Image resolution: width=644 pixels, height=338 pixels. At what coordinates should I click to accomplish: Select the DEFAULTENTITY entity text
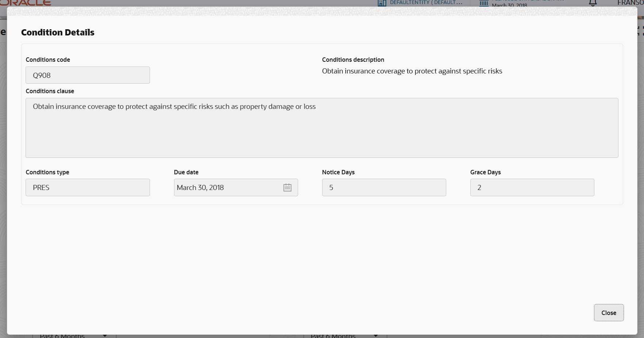[x=426, y=3]
